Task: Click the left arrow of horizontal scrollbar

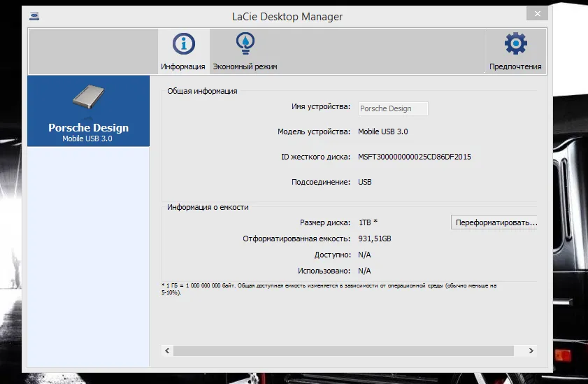Action: [x=167, y=350]
